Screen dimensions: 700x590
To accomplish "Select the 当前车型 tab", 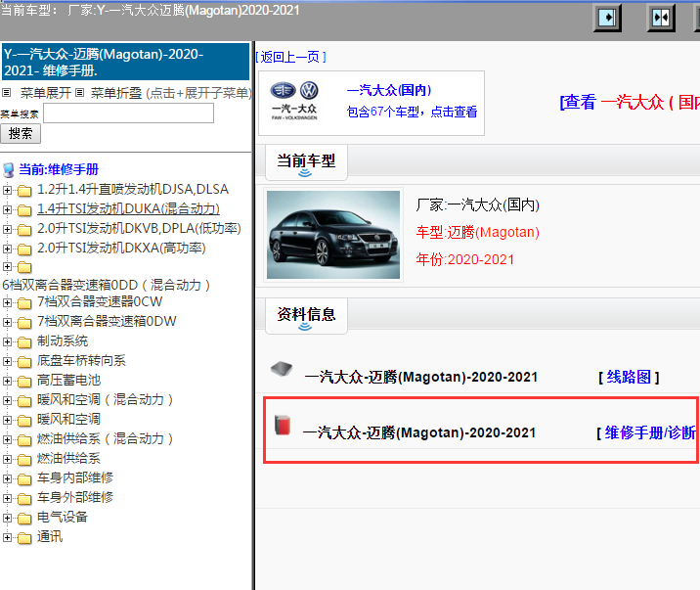I will tap(306, 161).
